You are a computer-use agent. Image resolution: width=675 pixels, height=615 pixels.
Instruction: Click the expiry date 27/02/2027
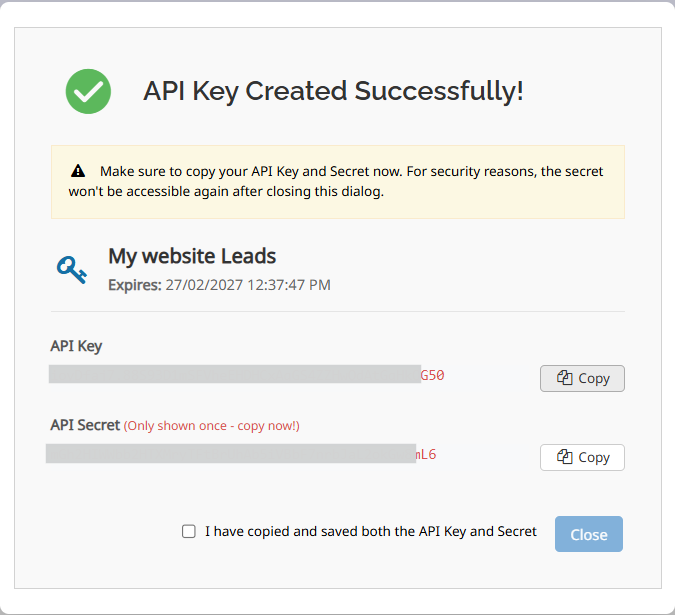click(248, 285)
